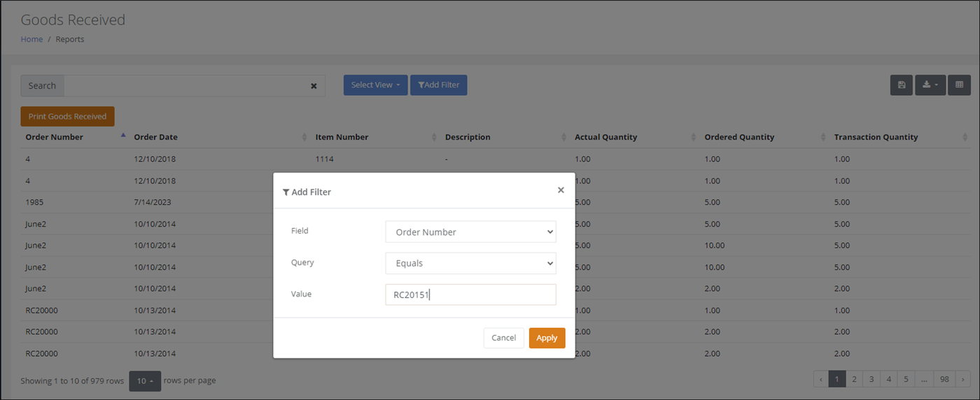The width and height of the screenshot is (980, 400).
Task: Open the Query dropdown showing Equals
Action: 470,264
